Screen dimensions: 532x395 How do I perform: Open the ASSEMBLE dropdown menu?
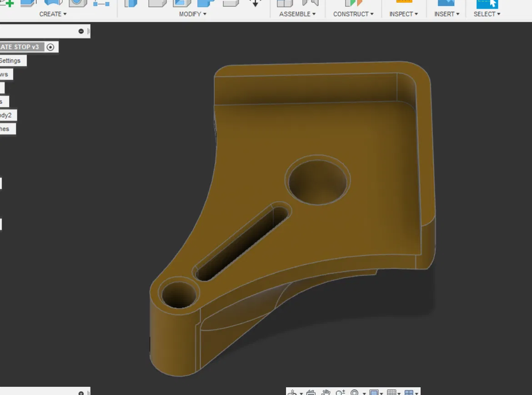click(x=297, y=14)
